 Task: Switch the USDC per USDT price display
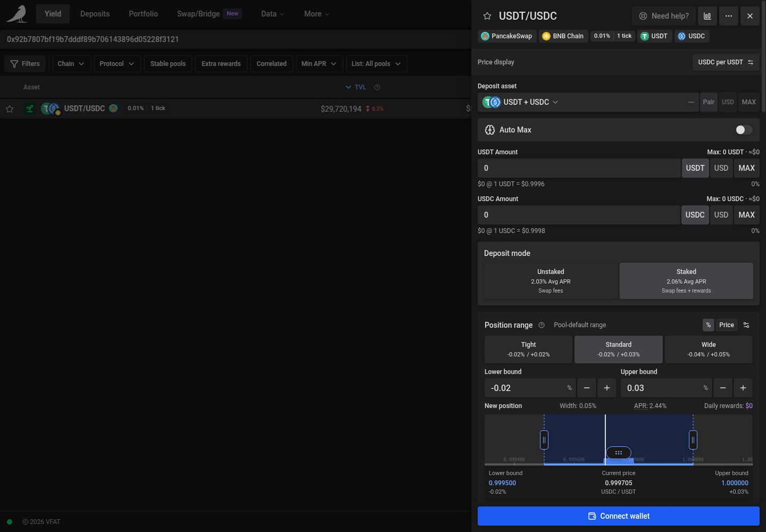[x=726, y=62]
